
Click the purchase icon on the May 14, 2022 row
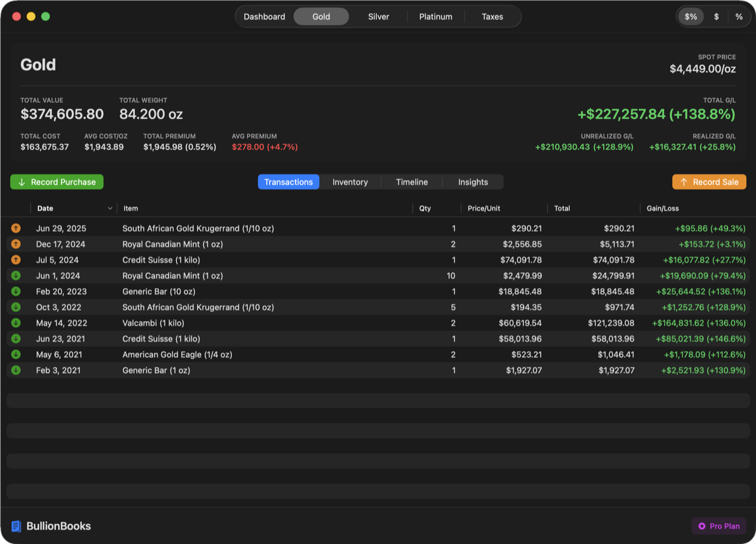coord(16,323)
